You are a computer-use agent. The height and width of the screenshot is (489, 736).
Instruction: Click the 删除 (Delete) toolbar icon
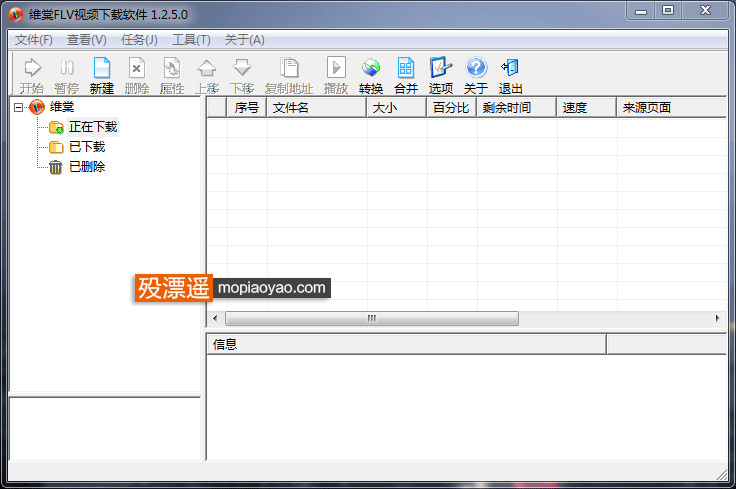click(x=137, y=68)
